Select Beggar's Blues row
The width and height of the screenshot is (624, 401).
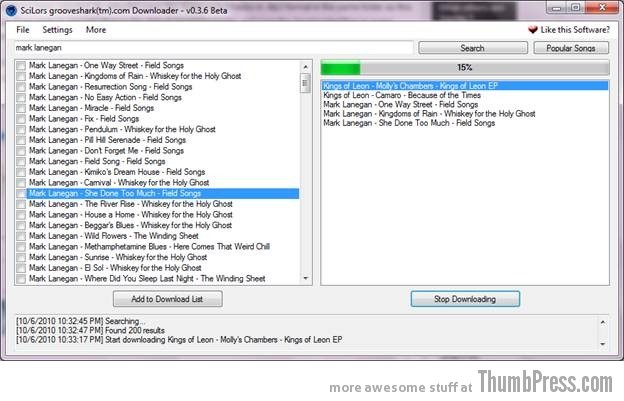(130, 226)
